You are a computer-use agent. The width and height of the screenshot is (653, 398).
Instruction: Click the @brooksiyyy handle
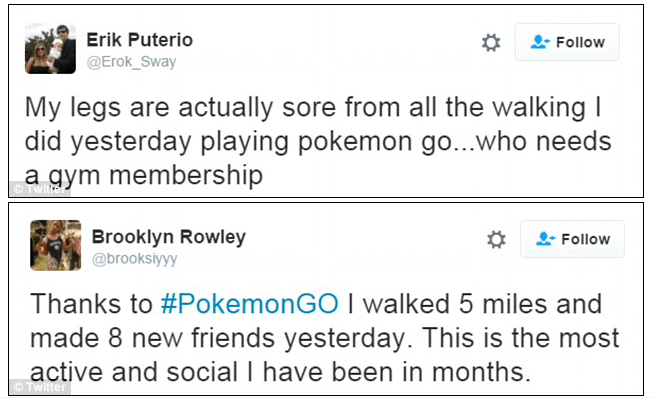(x=135, y=259)
